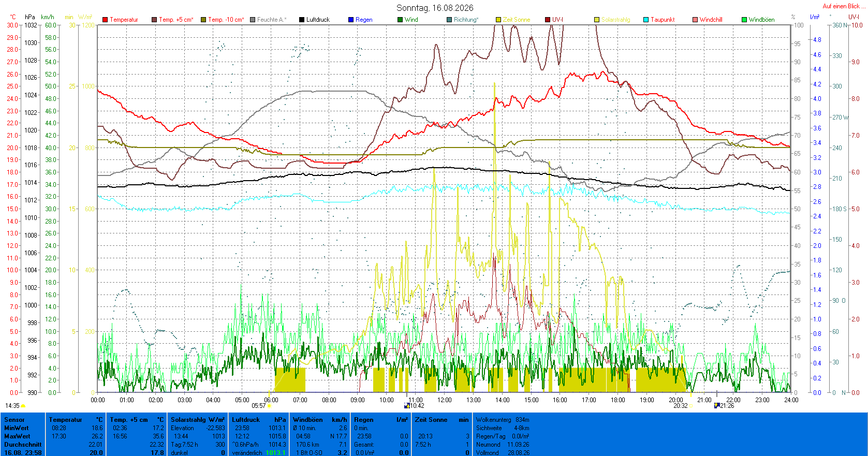
Task: Open the 'Auf einen Blick ...' link
Action: [x=843, y=6]
